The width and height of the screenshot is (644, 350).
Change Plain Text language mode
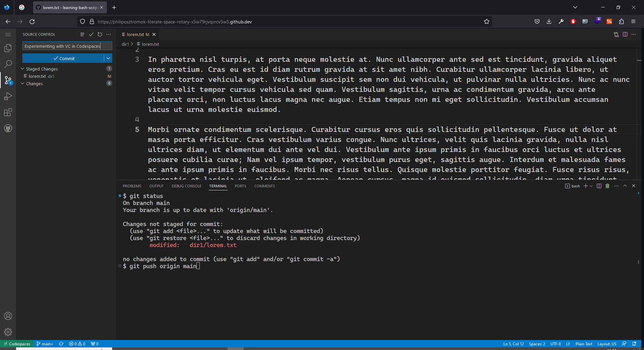(584, 344)
